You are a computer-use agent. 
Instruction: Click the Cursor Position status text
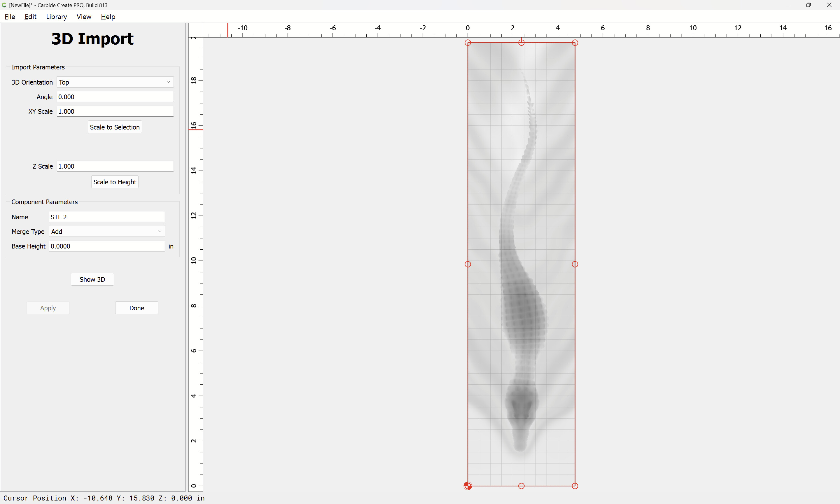click(x=104, y=498)
